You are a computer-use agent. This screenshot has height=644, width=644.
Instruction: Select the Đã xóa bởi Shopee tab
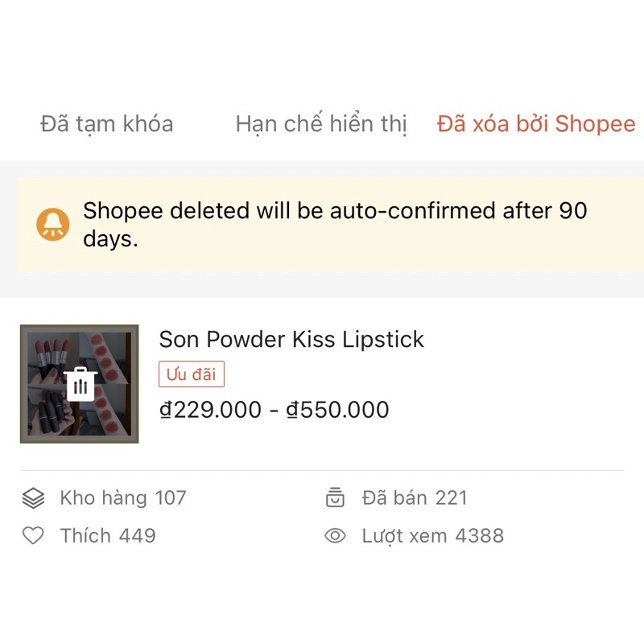pyautogui.click(x=535, y=123)
